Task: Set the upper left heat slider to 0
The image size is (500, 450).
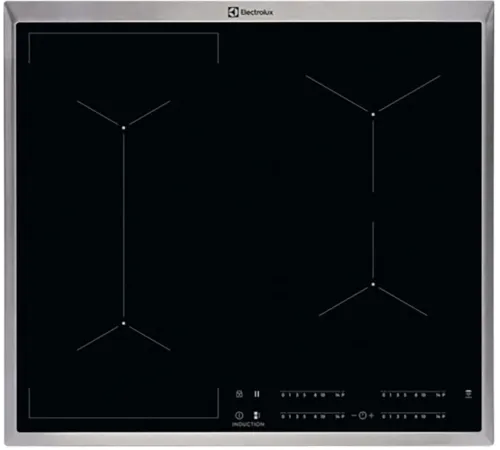Action: [283, 395]
